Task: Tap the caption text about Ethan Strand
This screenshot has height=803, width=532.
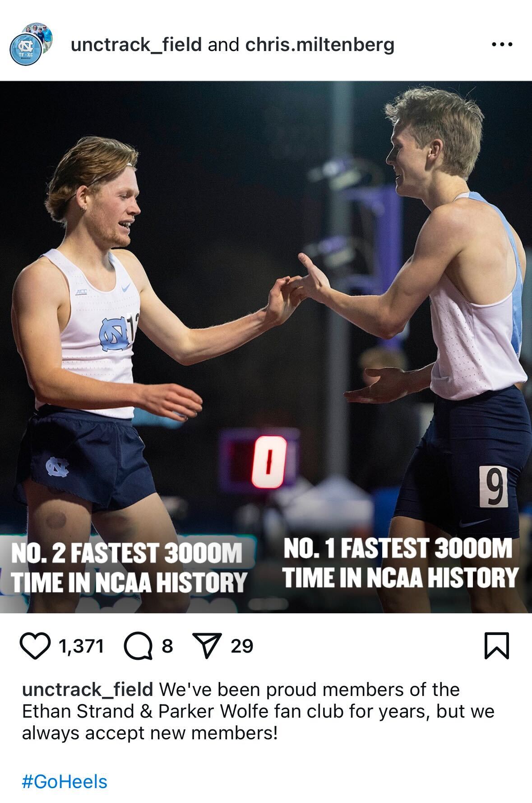Action: pyautogui.click(x=258, y=711)
